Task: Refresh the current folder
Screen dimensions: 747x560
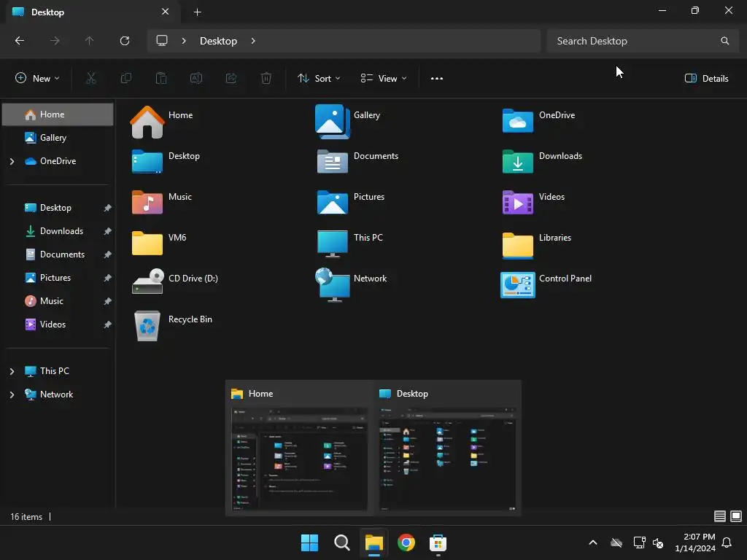Action: click(x=125, y=41)
